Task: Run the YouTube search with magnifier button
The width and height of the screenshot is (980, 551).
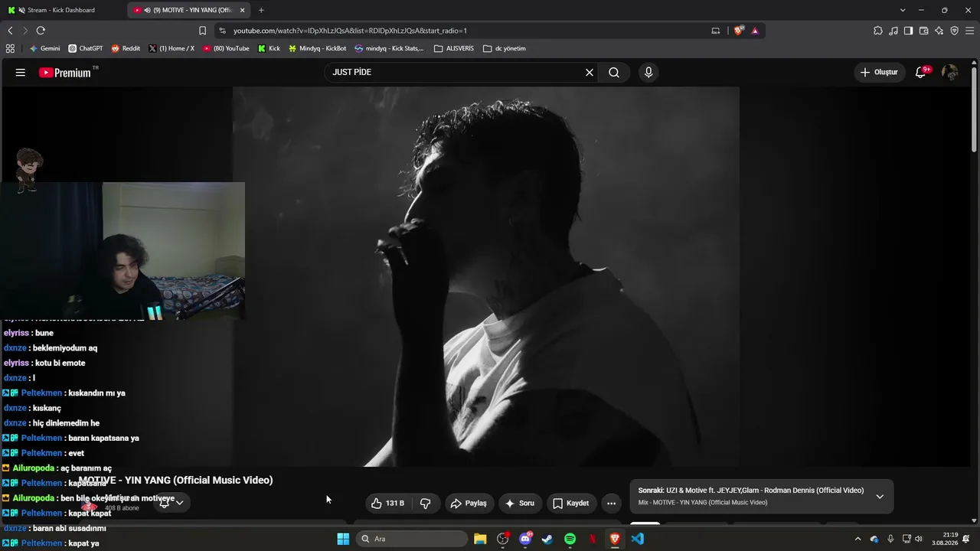Action: coord(614,73)
